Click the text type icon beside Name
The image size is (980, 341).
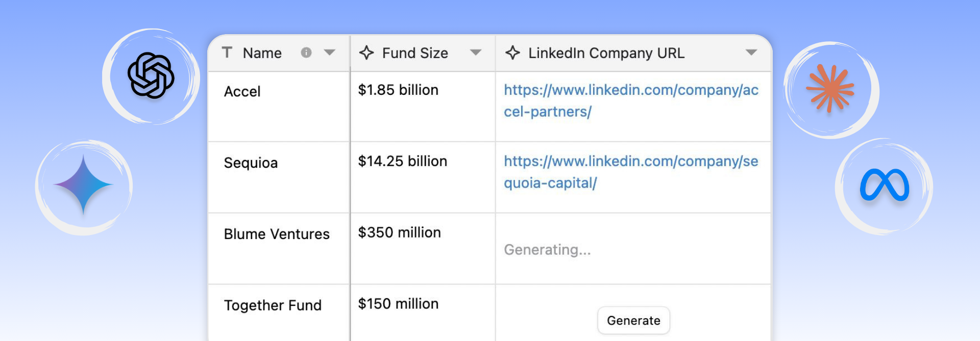coord(227,53)
